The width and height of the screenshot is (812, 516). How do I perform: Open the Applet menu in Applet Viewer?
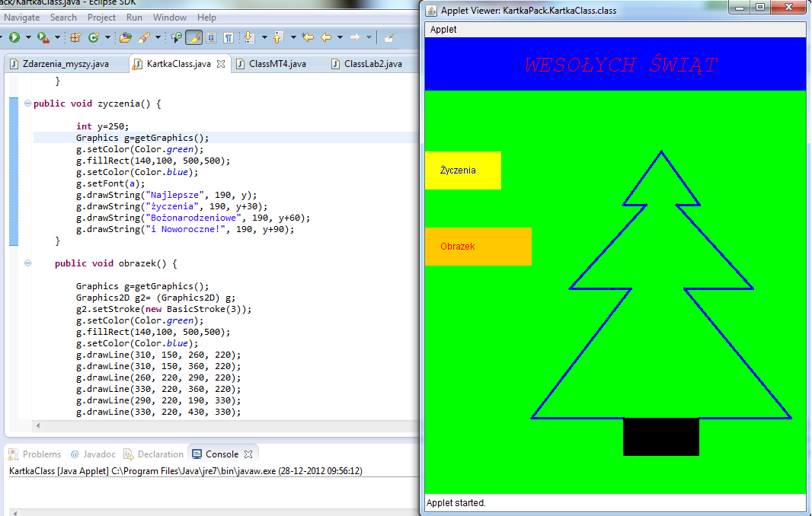click(443, 29)
